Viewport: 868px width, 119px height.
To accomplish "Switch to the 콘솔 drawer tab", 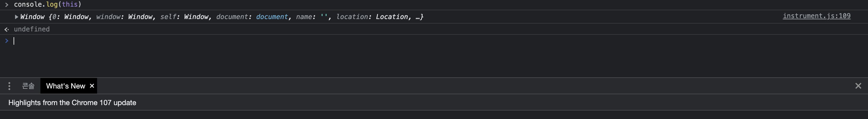I will 28,86.
